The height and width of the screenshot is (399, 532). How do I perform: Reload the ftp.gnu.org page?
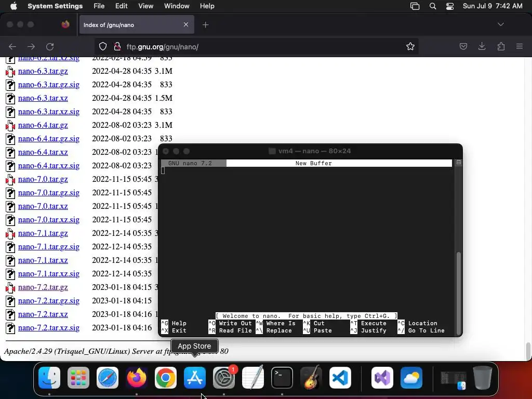50,47
